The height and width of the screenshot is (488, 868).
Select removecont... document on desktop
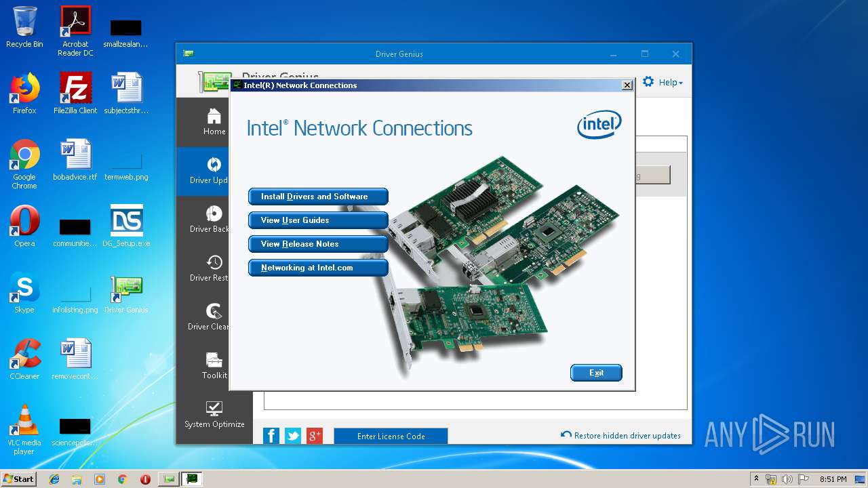pos(75,359)
